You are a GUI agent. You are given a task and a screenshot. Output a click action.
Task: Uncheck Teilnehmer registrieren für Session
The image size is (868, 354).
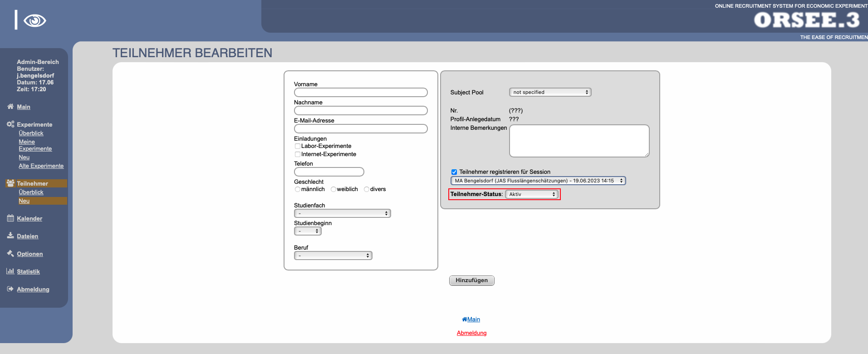[x=454, y=172]
